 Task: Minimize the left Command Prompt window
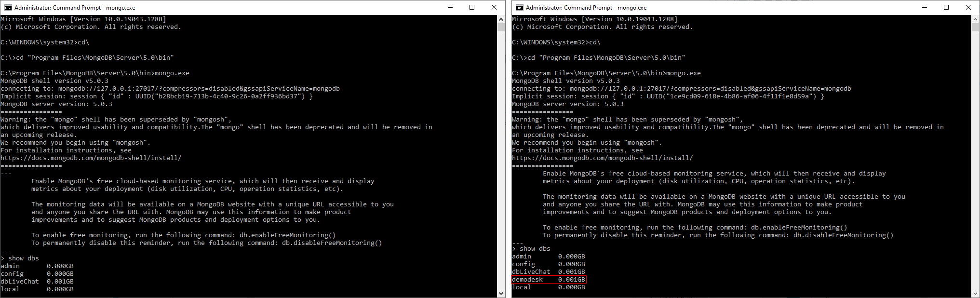[450, 7]
